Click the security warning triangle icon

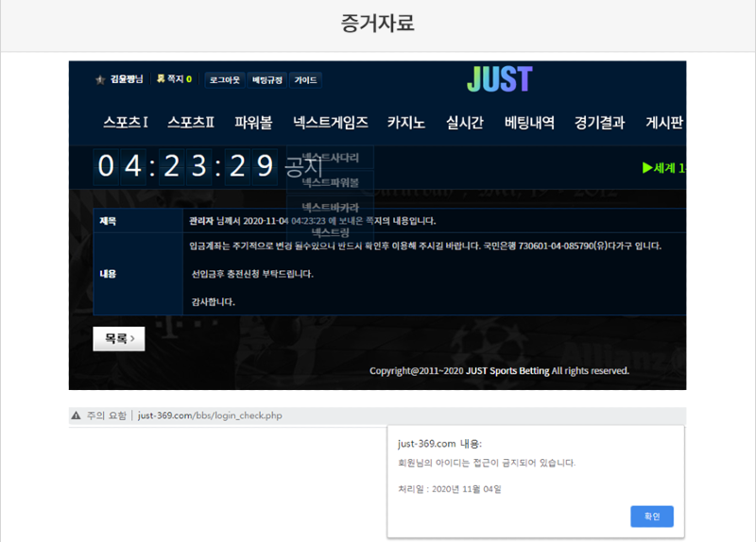click(x=76, y=415)
